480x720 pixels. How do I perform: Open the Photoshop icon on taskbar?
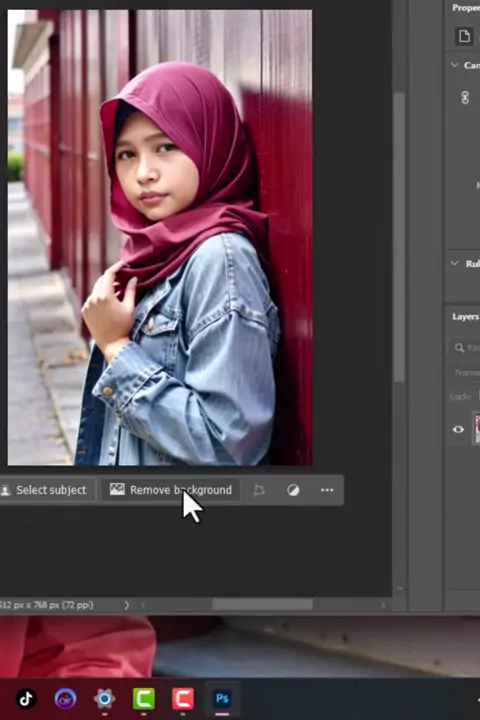(222, 699)
